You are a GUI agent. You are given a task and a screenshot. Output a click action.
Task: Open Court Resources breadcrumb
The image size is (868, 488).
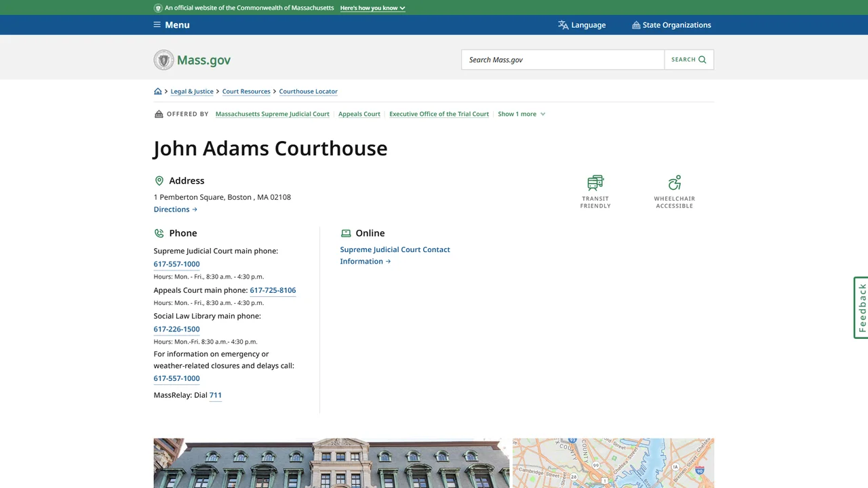pyautogui.click(x=246, y=91)
